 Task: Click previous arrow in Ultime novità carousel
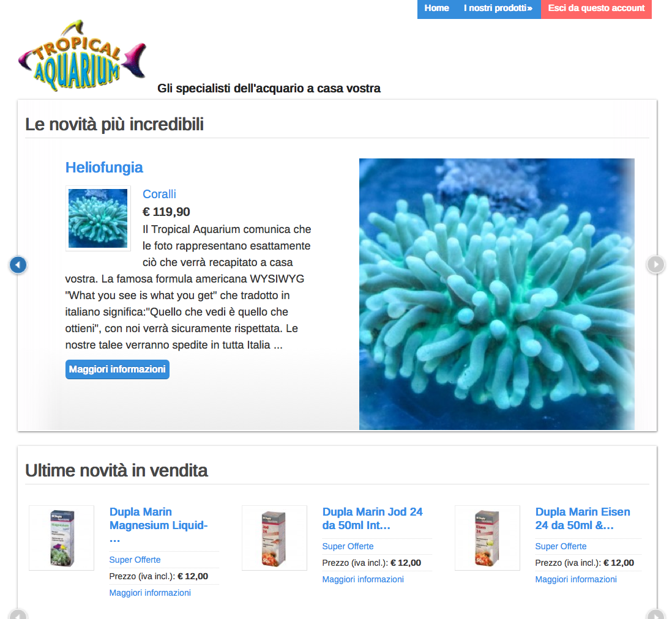point(18,614)
